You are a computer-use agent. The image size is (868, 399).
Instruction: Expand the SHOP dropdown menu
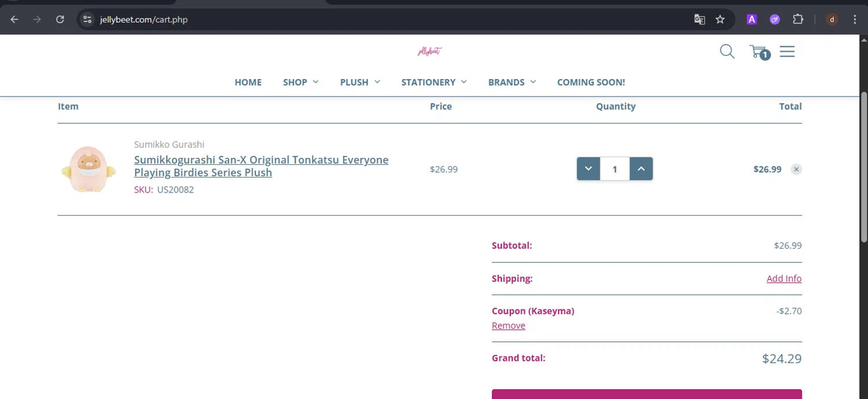(301, 82)
